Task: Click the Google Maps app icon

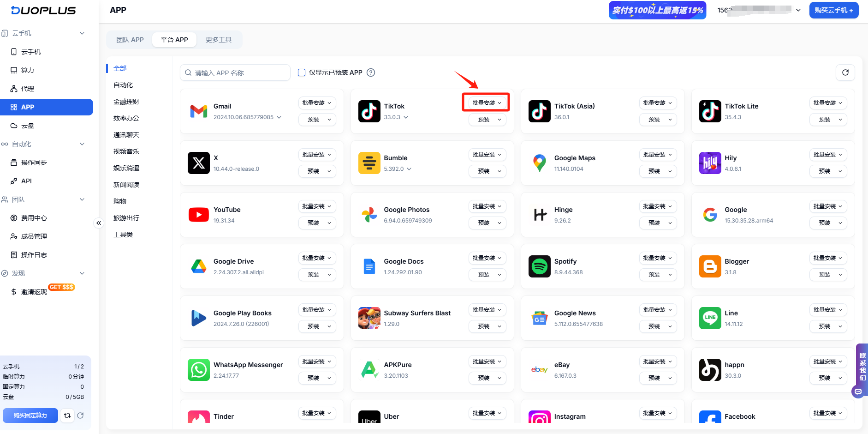Action: pos(540,163)
